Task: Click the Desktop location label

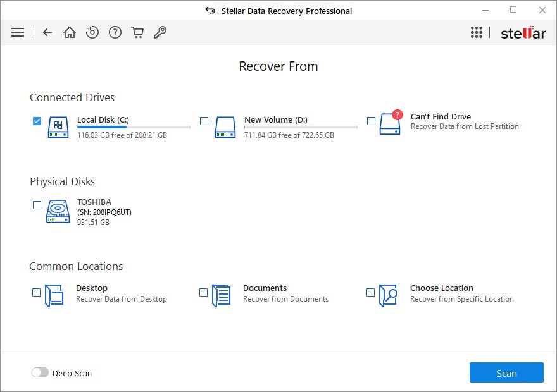Action: click(x=92, y=288)
